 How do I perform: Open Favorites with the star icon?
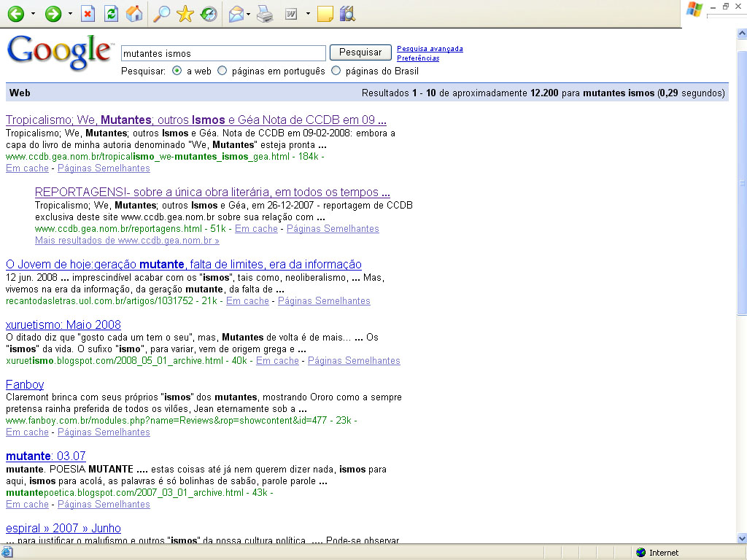pyautogui.click(x=185, y=14)
